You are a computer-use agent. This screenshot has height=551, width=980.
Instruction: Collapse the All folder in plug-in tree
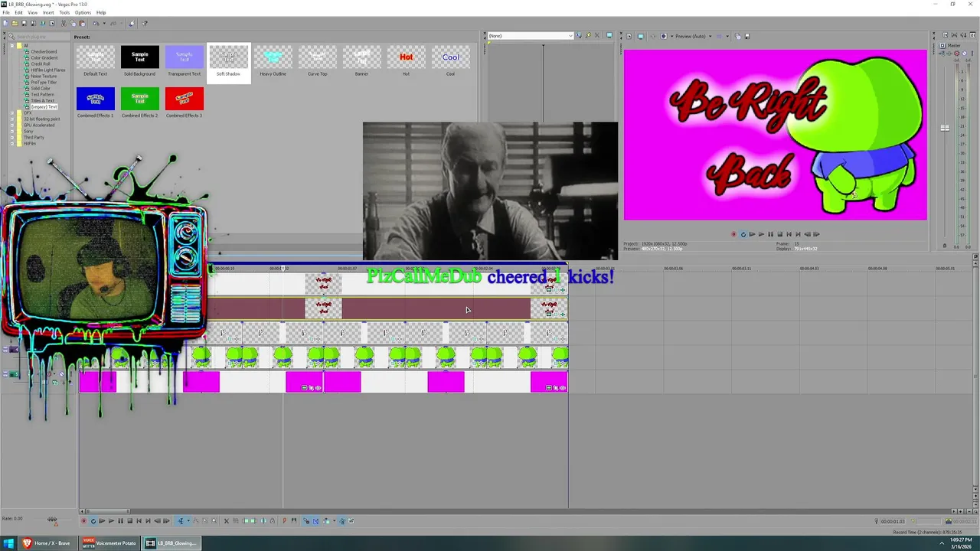[x=12, y=45]
